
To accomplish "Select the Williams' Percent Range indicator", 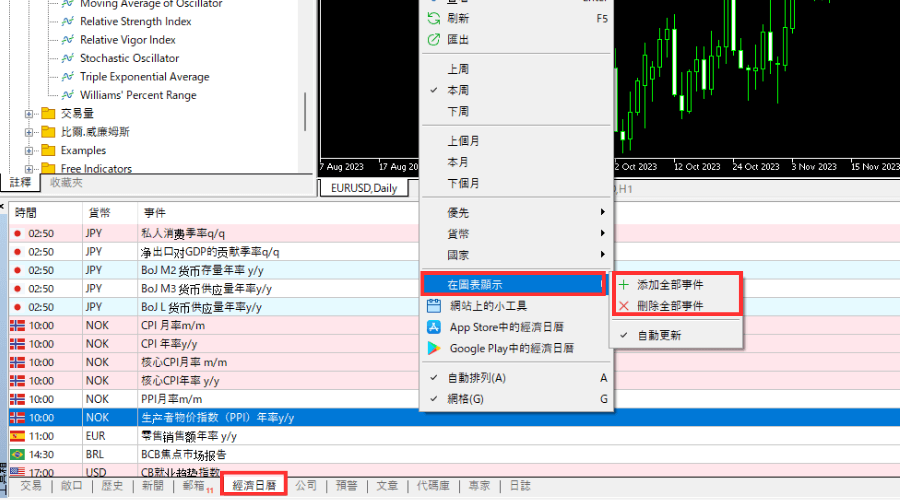I will point(138,95).
